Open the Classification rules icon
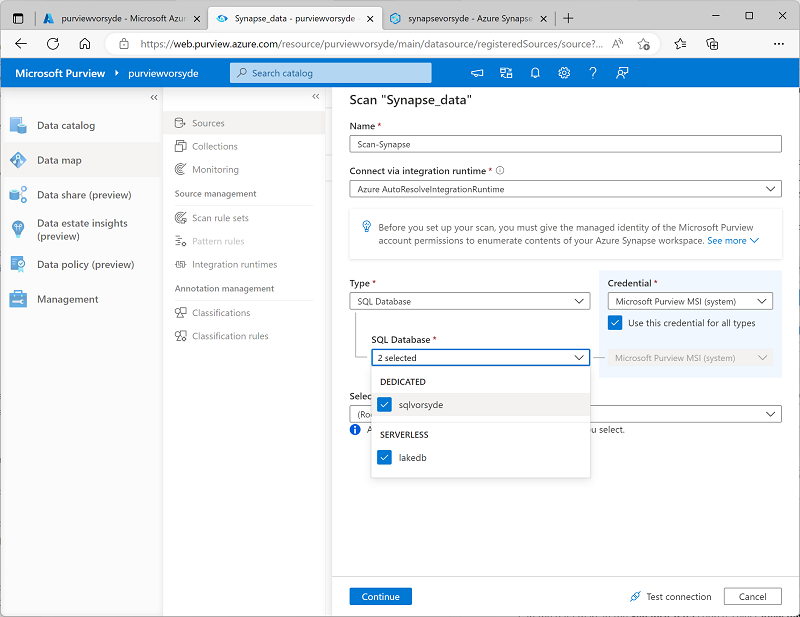This screenshot has width=800, height=617. click(x=180, y=336)
